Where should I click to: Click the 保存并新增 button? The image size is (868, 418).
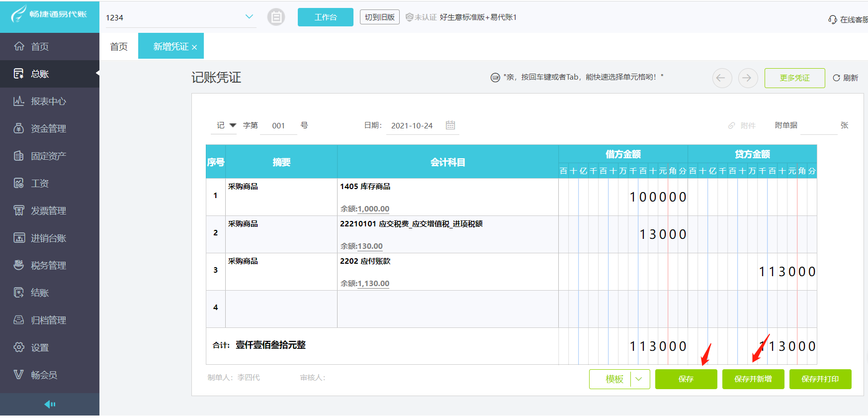pyautogui.click(x=753, y=379)
